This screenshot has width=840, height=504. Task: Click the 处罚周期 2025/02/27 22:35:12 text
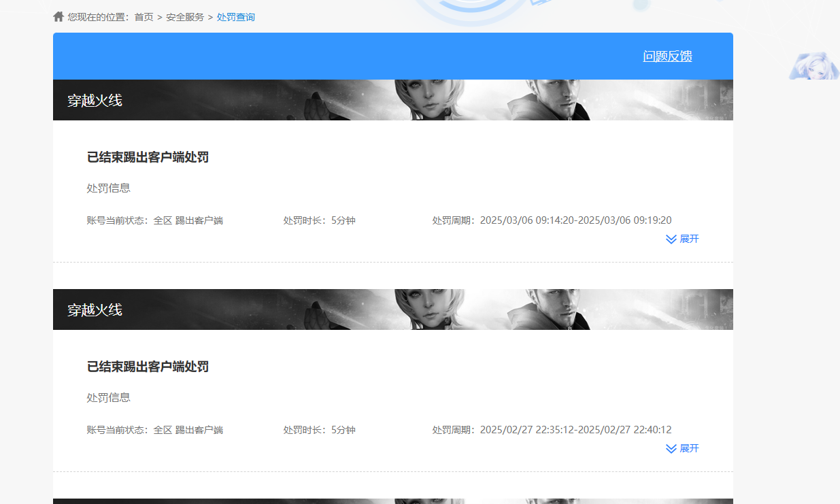(552, 430)
